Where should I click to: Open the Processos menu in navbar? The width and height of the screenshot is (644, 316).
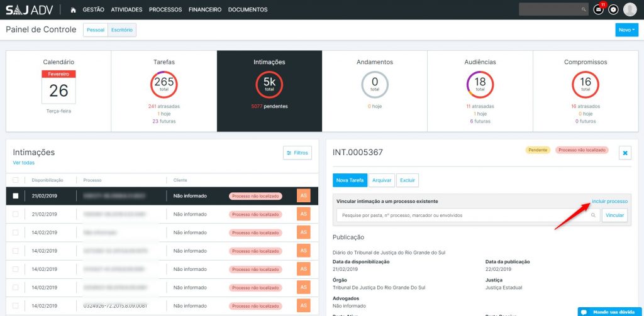coord(165,9)
